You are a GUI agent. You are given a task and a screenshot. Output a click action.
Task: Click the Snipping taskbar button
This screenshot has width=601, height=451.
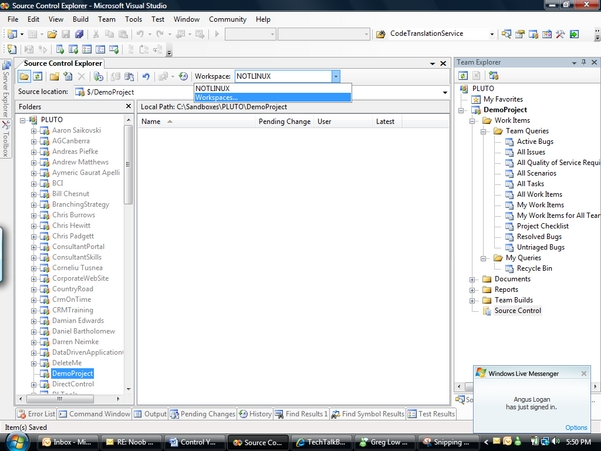(448, 442)
